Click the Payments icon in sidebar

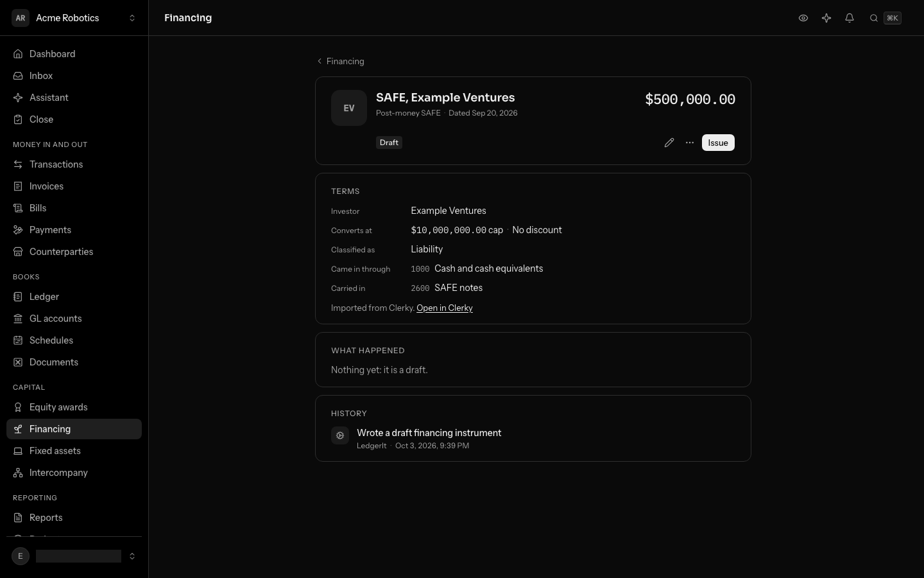(x=18, y=230)
